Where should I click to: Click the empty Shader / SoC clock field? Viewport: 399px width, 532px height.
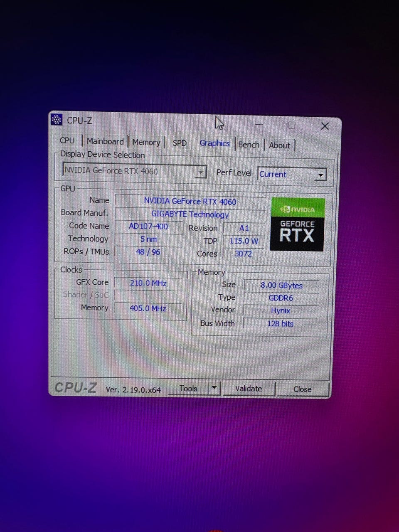tap(148, 296)
